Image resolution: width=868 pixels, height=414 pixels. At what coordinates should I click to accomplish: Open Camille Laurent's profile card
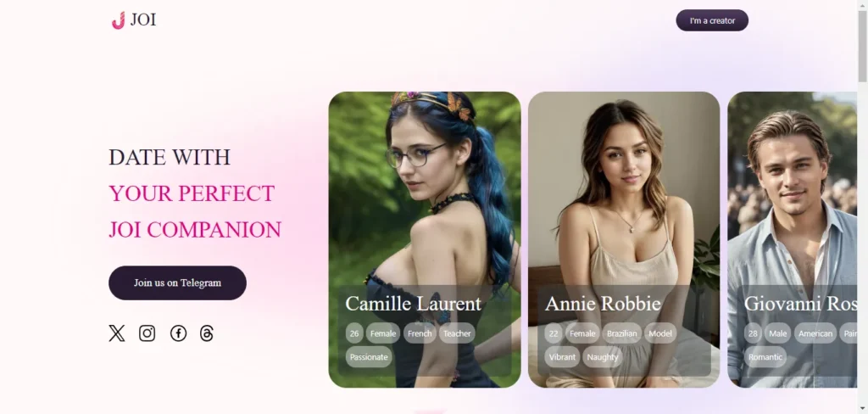pyautogui.click(x=425, y=239)
